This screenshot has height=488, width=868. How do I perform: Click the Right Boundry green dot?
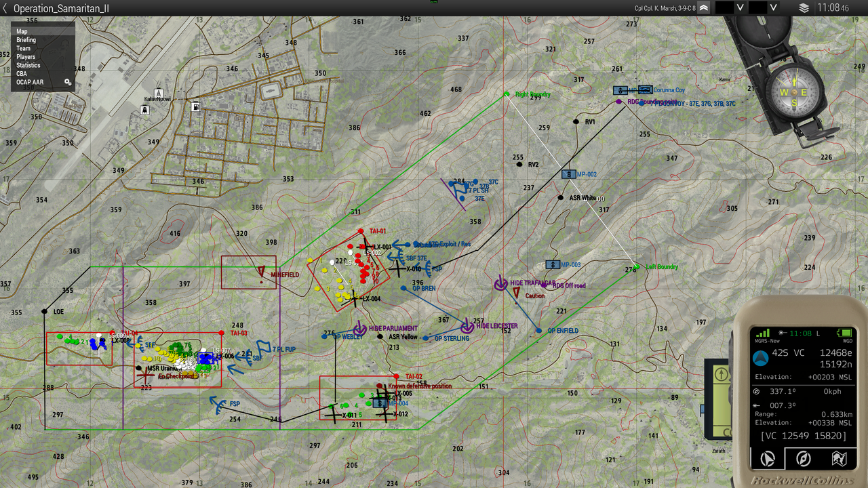(507, 94)
